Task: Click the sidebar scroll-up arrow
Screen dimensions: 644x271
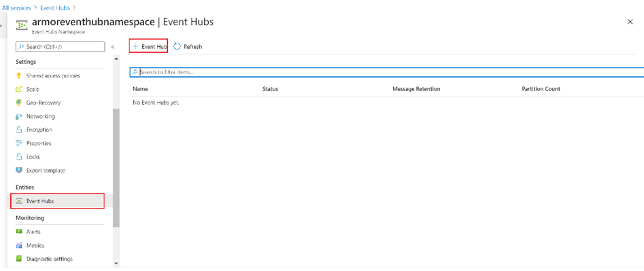Action: click(116, 58)
